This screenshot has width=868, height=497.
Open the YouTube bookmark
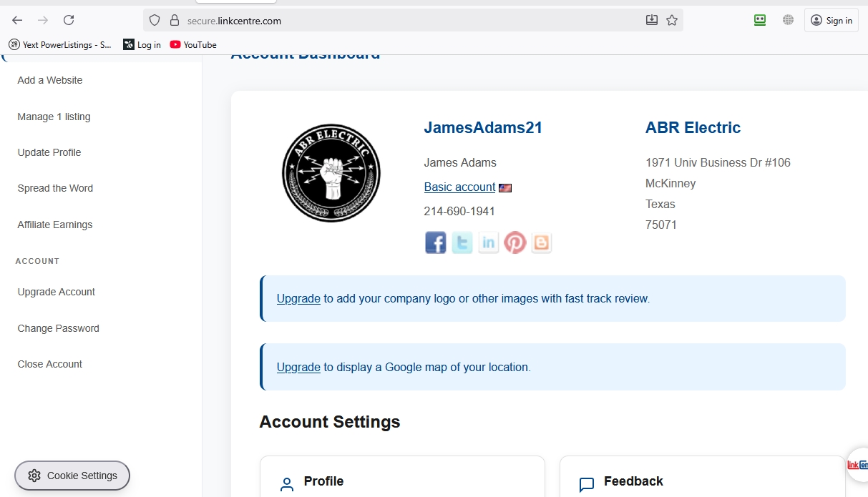pos(193,44)
